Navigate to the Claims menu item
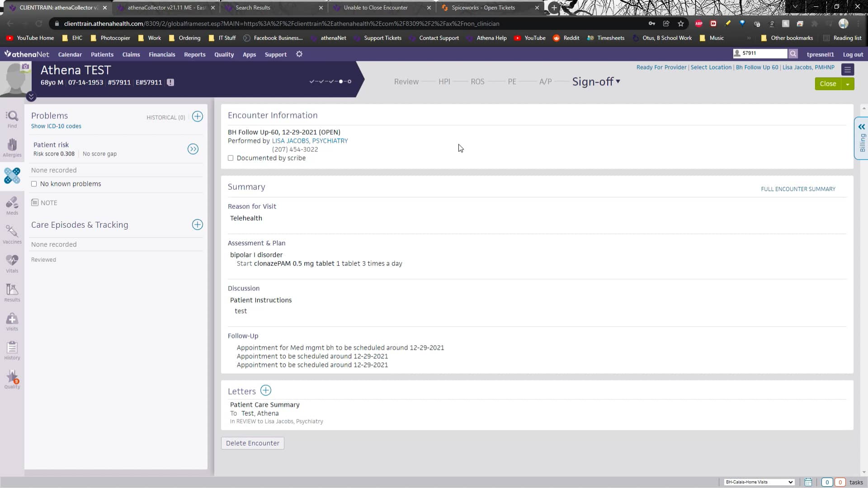The image size is (868, 488). pos(131,54)
